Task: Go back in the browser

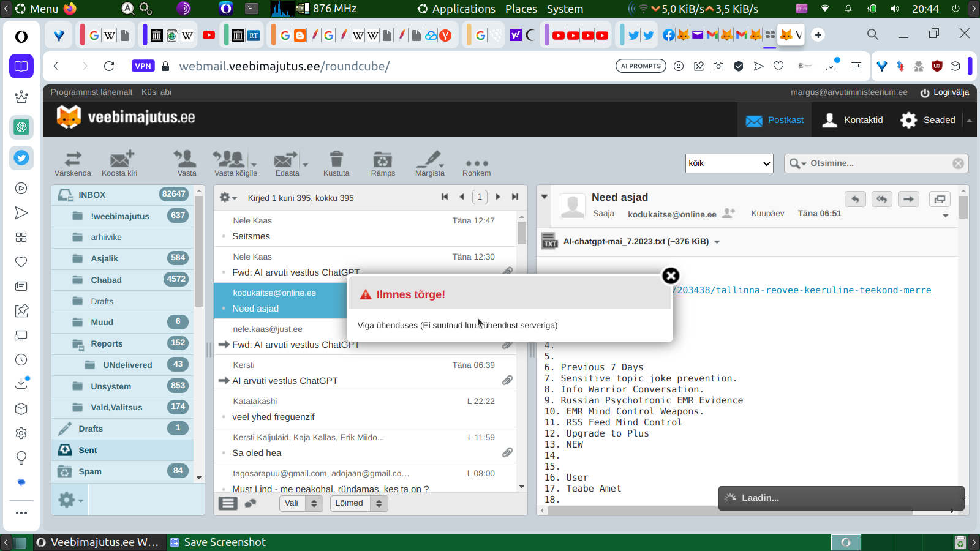Action: click(x=56, y=66)
